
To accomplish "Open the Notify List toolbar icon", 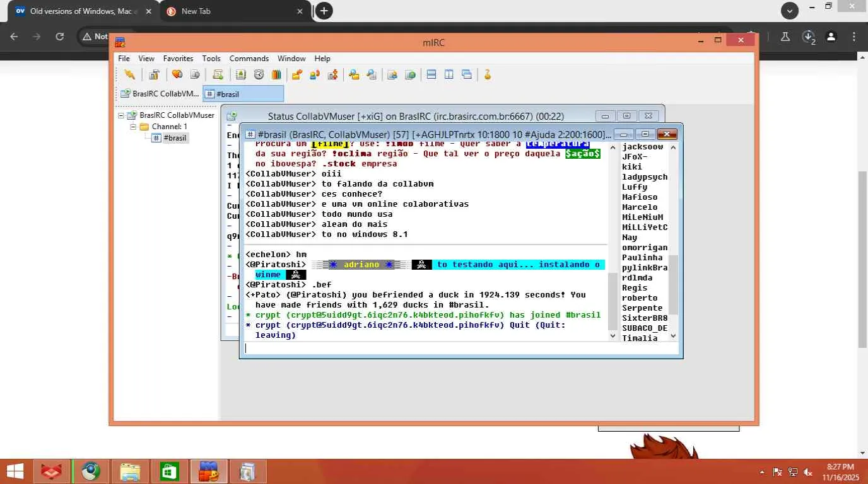I will click(x=392, y=74).
